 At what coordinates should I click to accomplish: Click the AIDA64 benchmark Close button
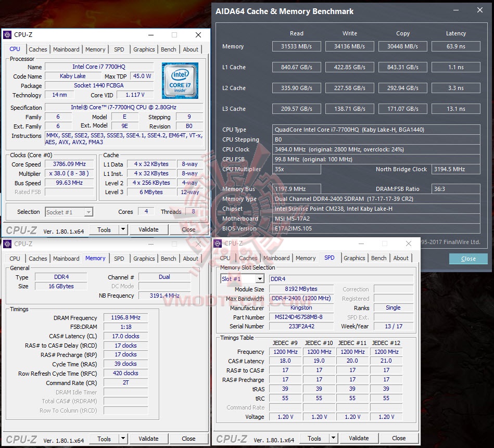pyautogui.click(x=468, y=259)
